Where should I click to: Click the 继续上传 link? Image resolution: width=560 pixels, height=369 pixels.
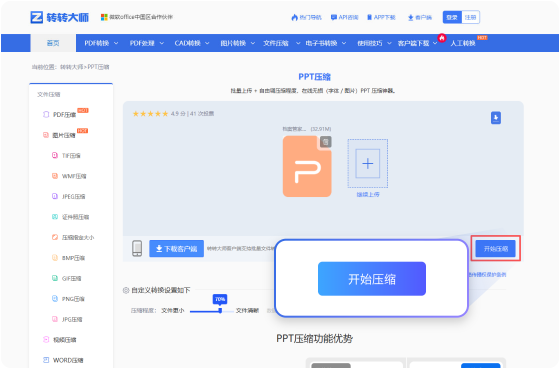tap(368, 194)
